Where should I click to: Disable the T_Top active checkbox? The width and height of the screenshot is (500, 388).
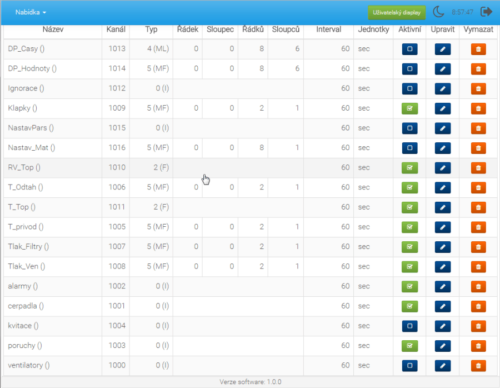coord(410,207)
